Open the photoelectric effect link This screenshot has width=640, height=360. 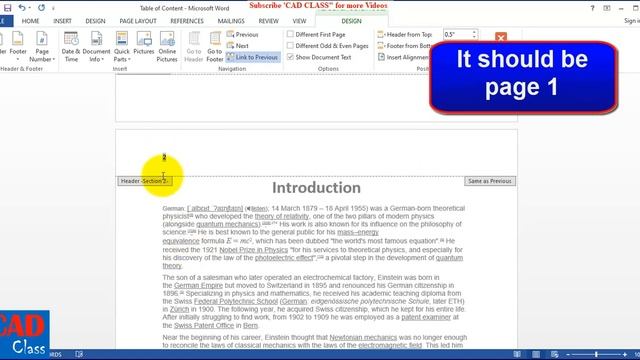click(x=285, y=258)
